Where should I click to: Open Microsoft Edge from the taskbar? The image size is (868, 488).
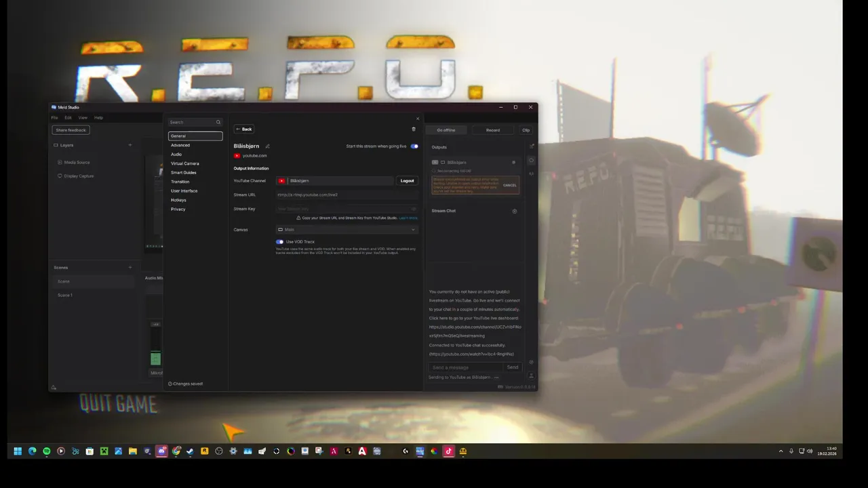[x=32, y=451]
